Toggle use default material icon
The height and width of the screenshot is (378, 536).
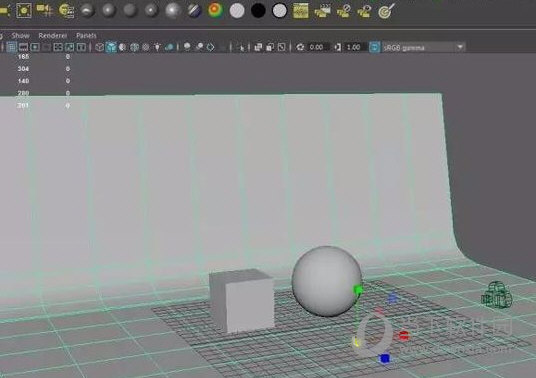122,47
